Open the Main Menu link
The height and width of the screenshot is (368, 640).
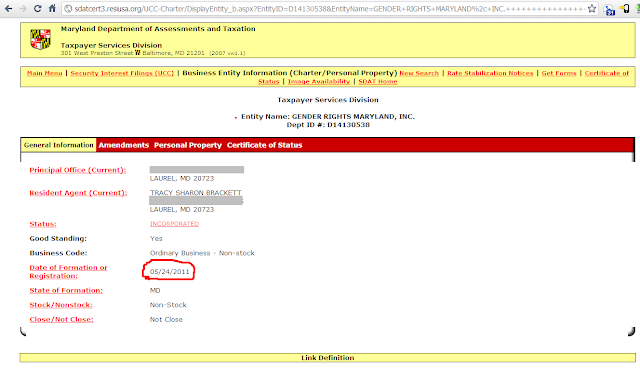click(44, 73)
